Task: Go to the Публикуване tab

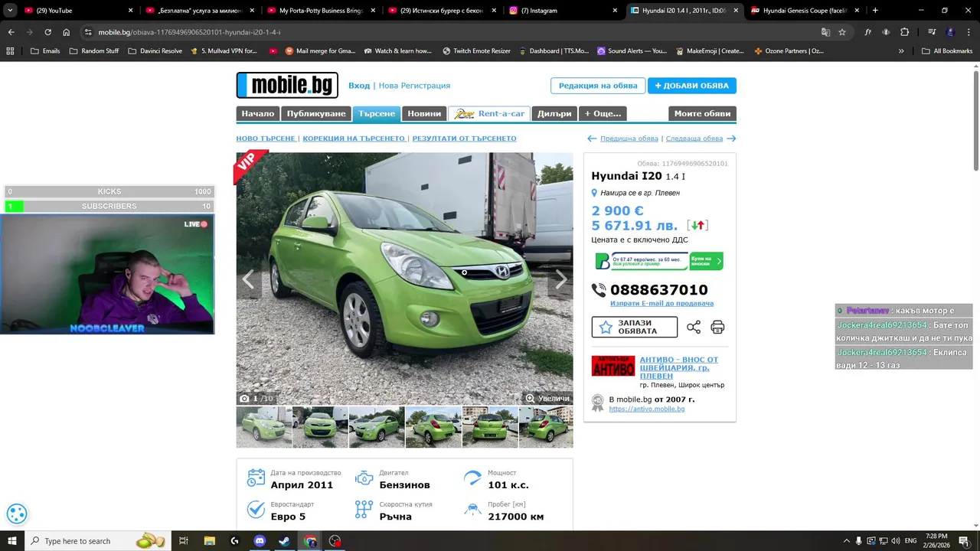Action: click(316, 113)
